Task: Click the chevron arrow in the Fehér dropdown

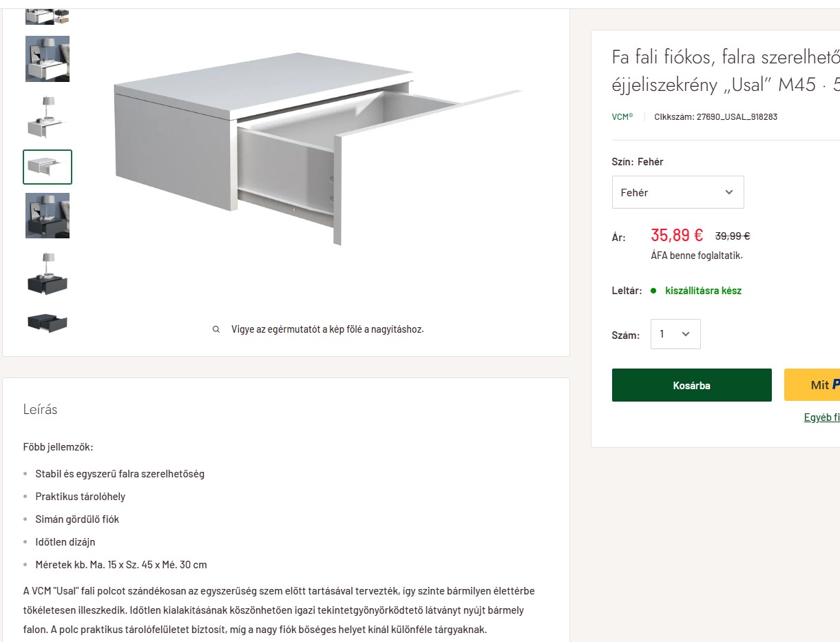Action: click(729, 192)
